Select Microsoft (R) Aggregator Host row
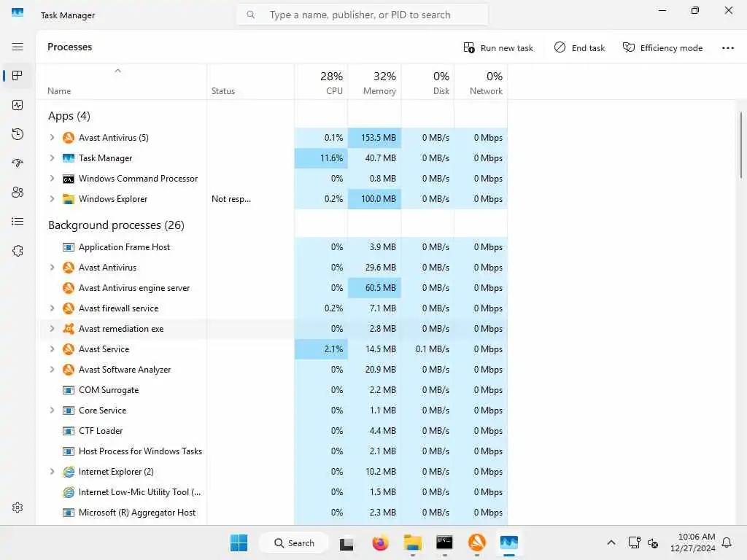 coord(272,513)
